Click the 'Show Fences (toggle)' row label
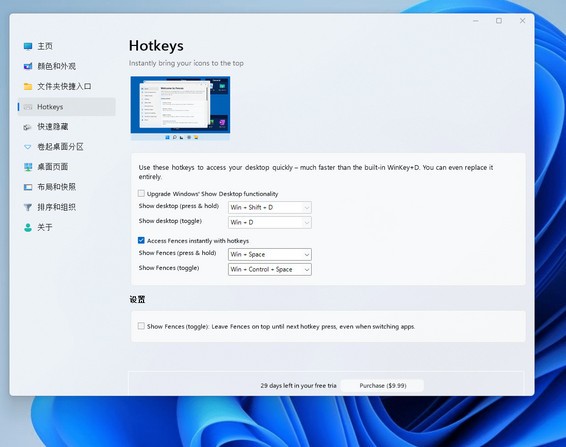The height and width of the screenshot is (447, 566). (x=169, y=268)
